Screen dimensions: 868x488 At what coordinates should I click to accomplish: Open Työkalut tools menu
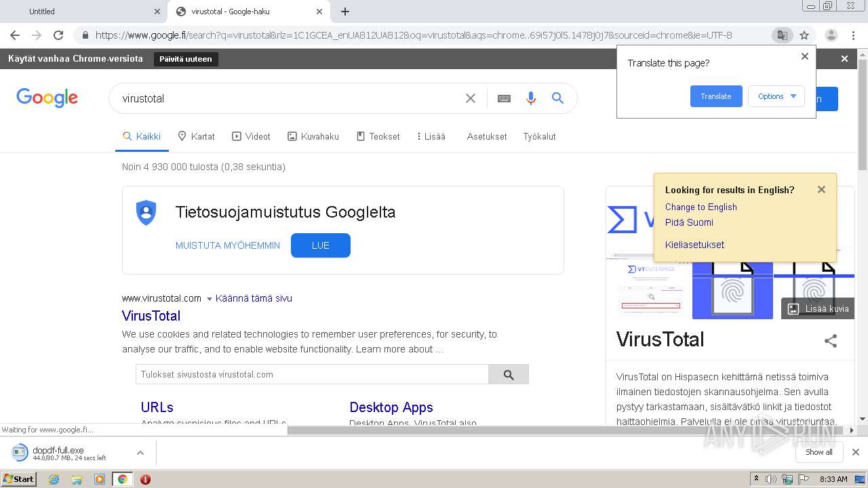coord(540,136)
